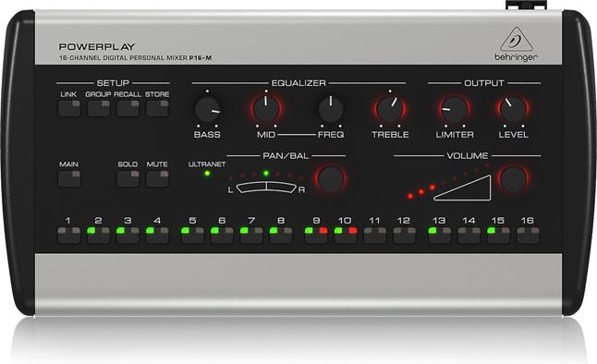Click the VOLUME knob
This screenshot has height=364, width=597.
coord(513,179)
